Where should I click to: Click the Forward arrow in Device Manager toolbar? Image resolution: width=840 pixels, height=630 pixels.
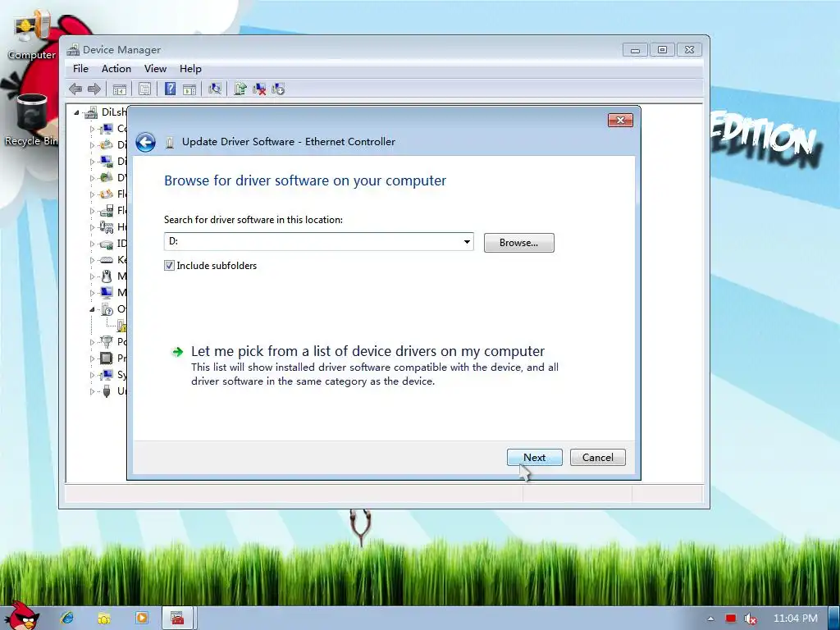click(x=94, y=89)
